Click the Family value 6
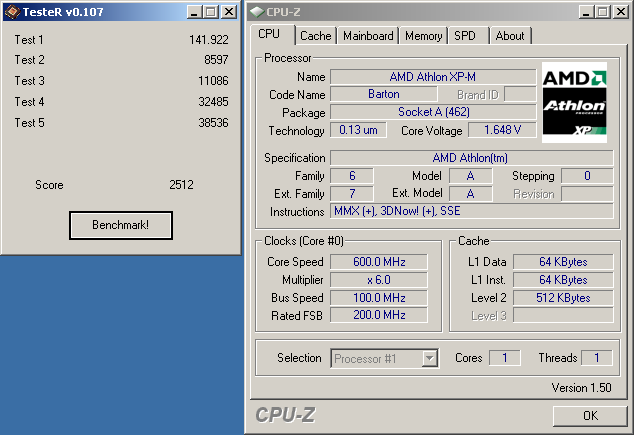 click(352, 176)
